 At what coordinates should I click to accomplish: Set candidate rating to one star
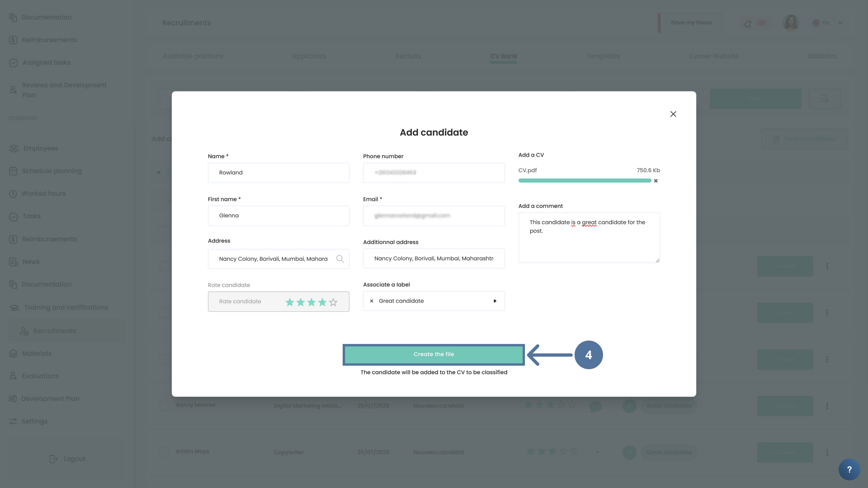[289, 302]
